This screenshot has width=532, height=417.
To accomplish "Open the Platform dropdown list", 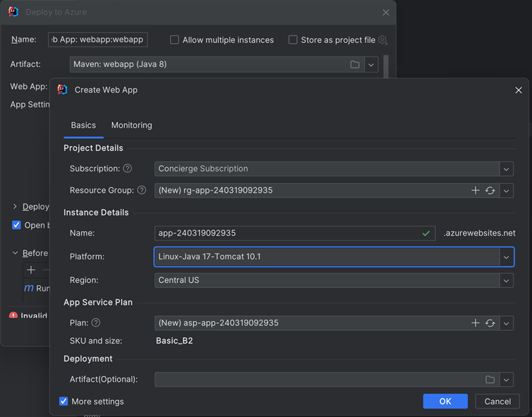I will pos(506,257).
